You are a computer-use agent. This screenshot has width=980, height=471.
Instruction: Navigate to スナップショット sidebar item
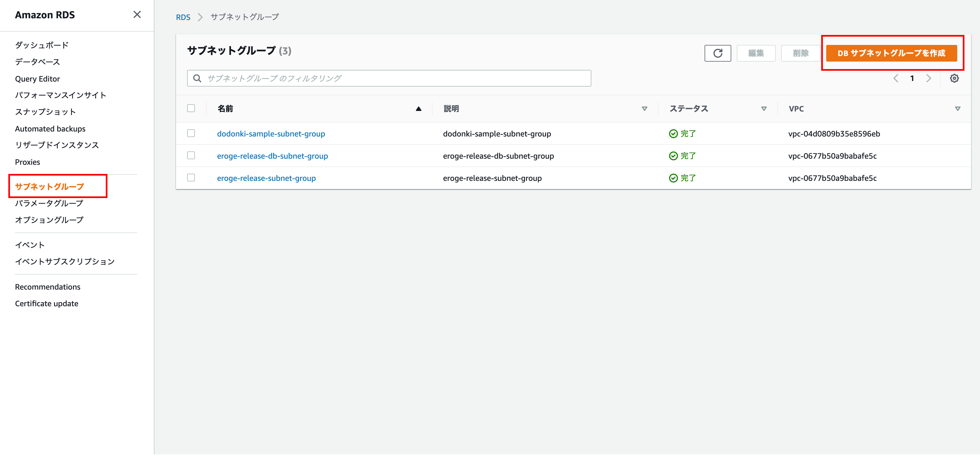click(45, 112)
